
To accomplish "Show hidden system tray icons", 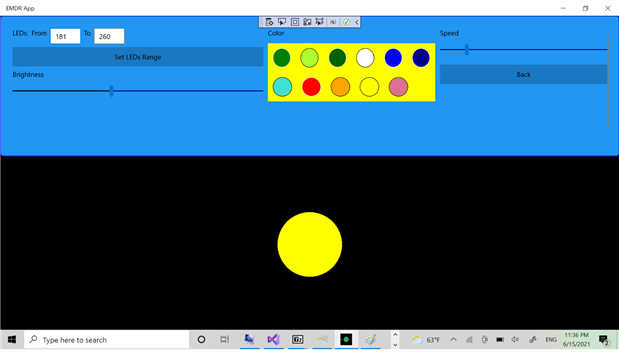I will (x=454, y=339).
